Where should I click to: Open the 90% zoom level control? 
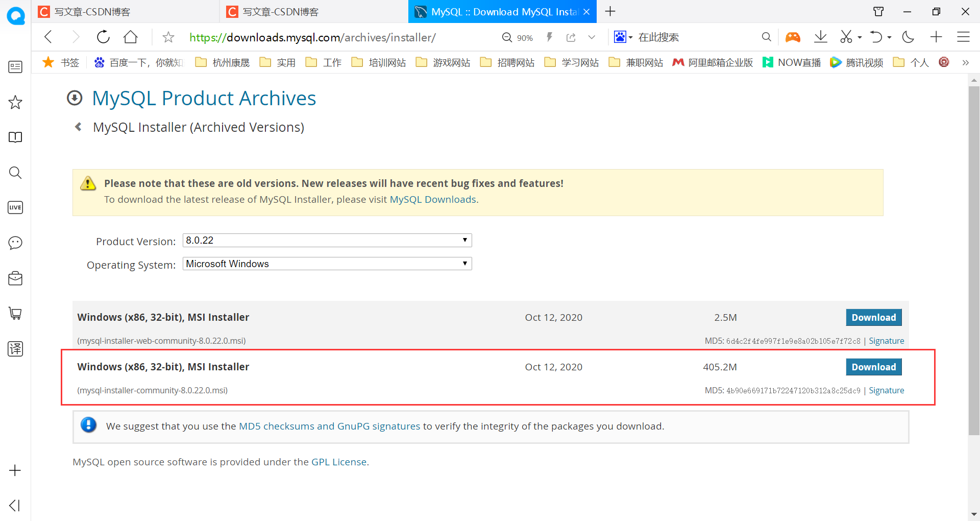coord(518,37)
